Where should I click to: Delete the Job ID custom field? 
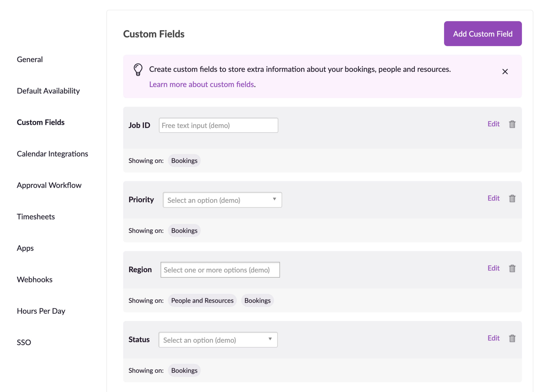pyautogui.click(x=512, y=124)
